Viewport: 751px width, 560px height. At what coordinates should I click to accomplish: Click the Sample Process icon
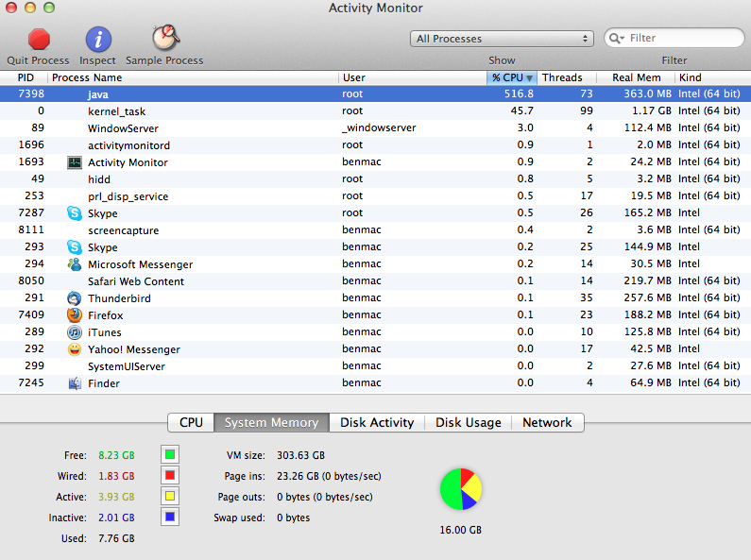point(165,38)
